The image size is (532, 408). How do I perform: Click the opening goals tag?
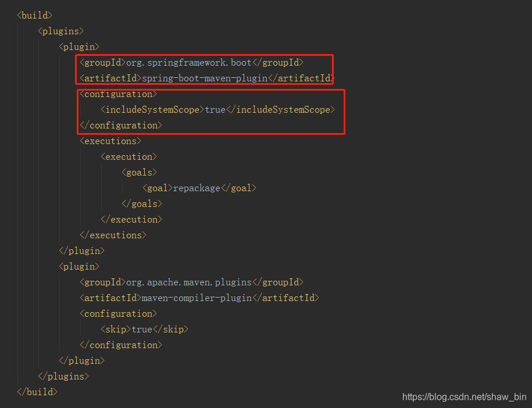click(140, 173)
